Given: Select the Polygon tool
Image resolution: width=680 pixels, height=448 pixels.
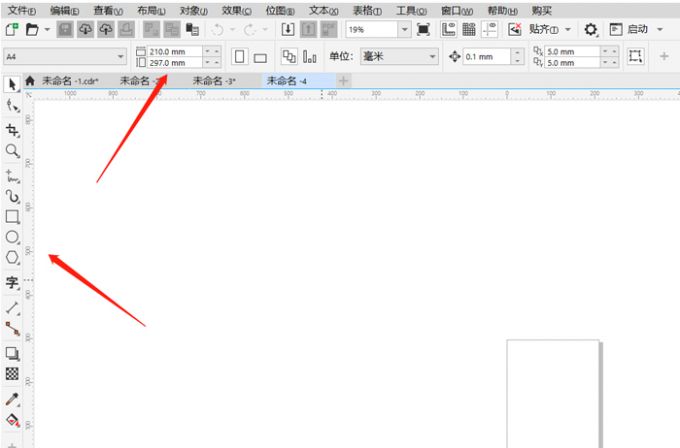Looking at the screenshot, I should pyautogui.click(x=12, y=258).
